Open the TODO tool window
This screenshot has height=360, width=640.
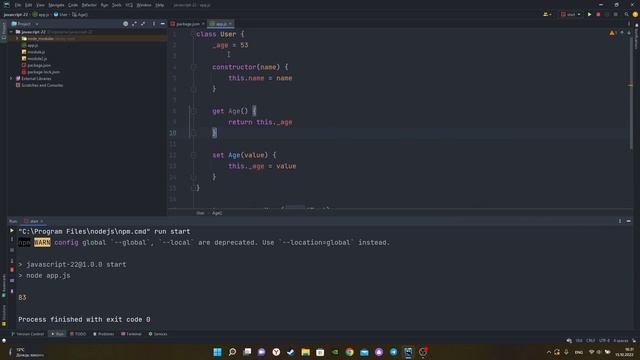tap(78, 334)
